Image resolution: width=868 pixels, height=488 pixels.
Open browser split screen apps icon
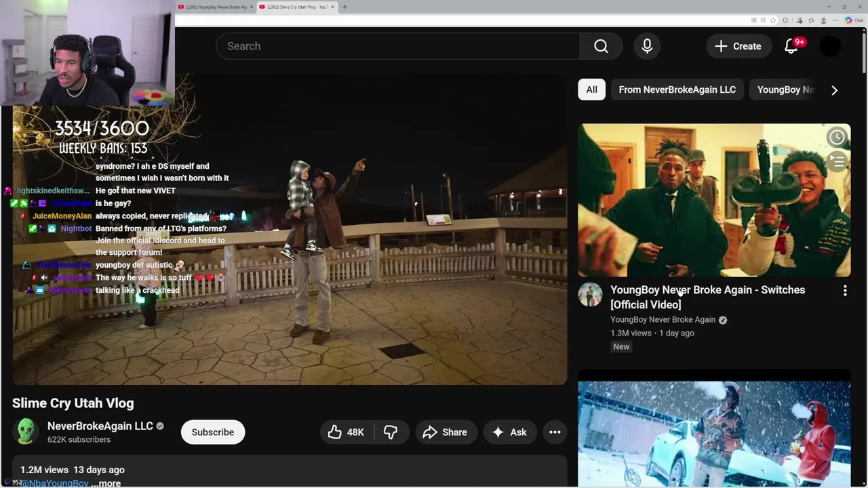(754, 20)
